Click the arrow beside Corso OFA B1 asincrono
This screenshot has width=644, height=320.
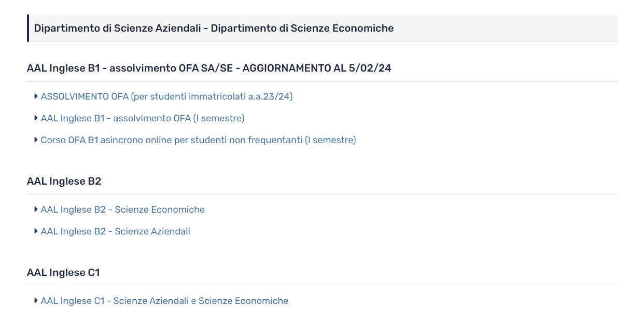(x=36, y=140)
